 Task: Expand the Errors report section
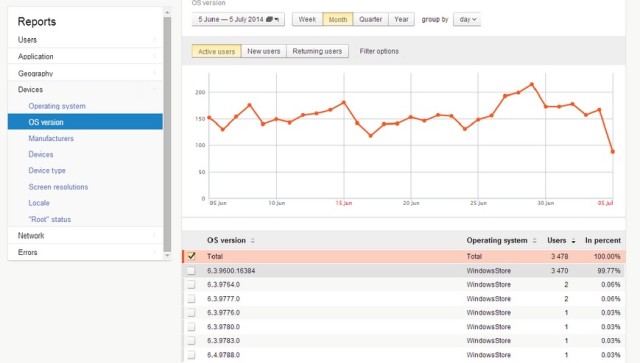coord(85,252)
